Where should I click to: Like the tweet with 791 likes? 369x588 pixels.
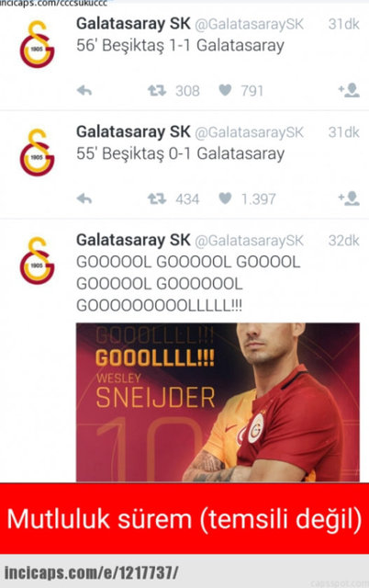pyautogui.click(x=225, y=90)
